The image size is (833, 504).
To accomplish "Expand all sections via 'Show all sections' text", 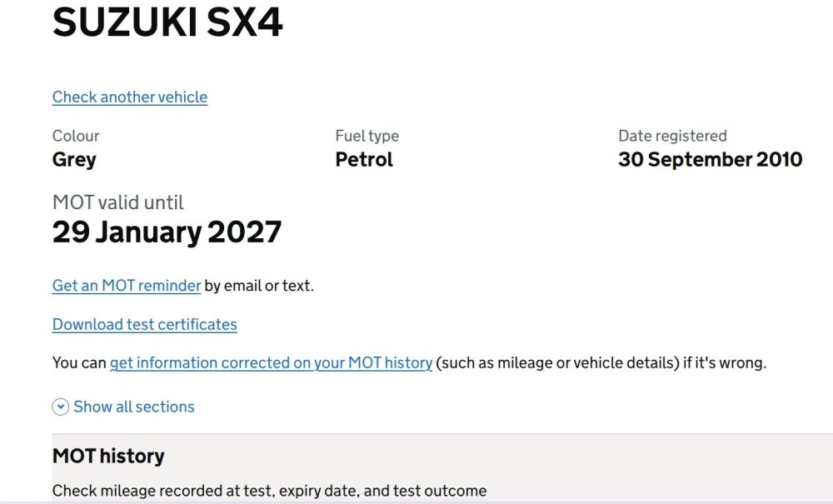I will coord(134,407).
